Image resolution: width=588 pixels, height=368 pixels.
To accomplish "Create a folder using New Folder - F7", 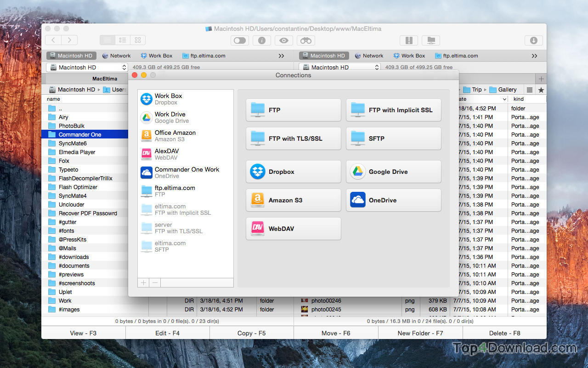I will (x=420, y=333).
